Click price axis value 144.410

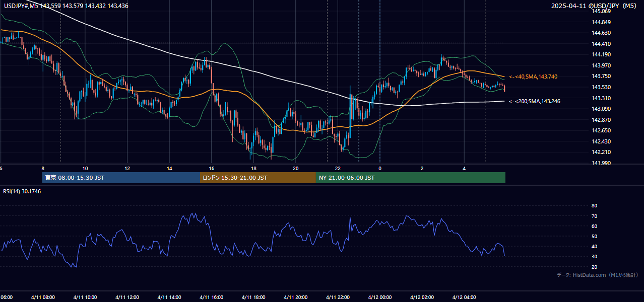601,44
